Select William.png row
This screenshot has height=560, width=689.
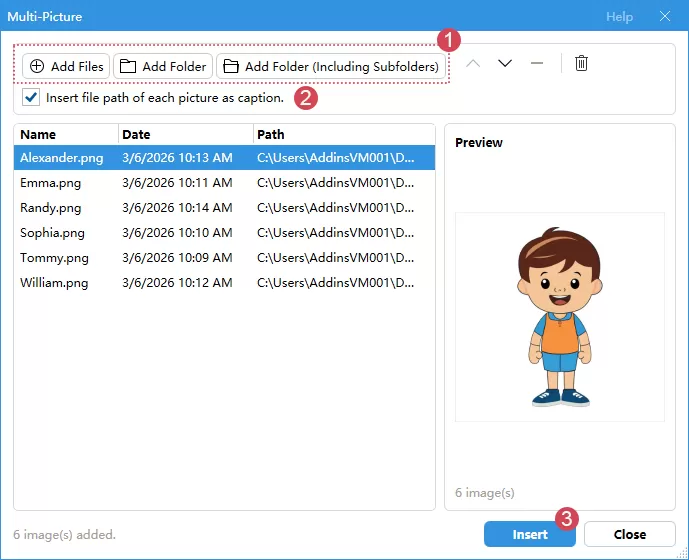coord(225,283)
